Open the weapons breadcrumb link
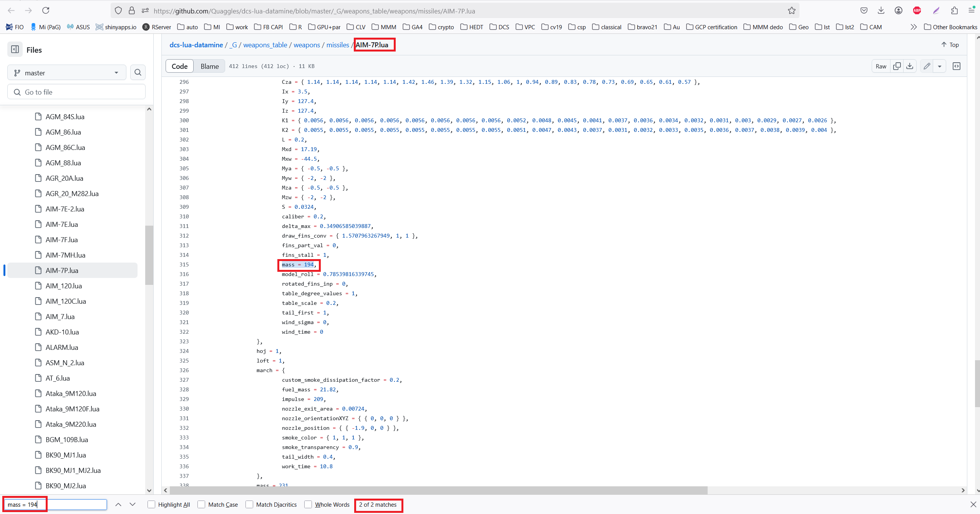The height and width of the screenshot is (514, 980). (x=307, y=45)
